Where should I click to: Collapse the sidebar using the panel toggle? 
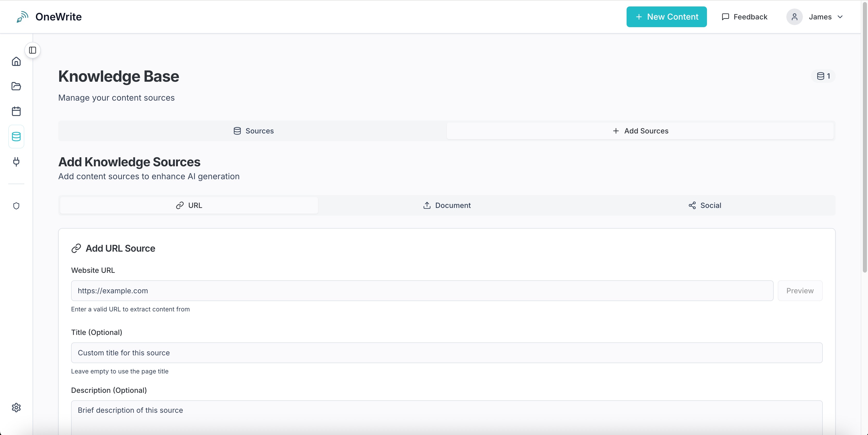tap(32, 50)
